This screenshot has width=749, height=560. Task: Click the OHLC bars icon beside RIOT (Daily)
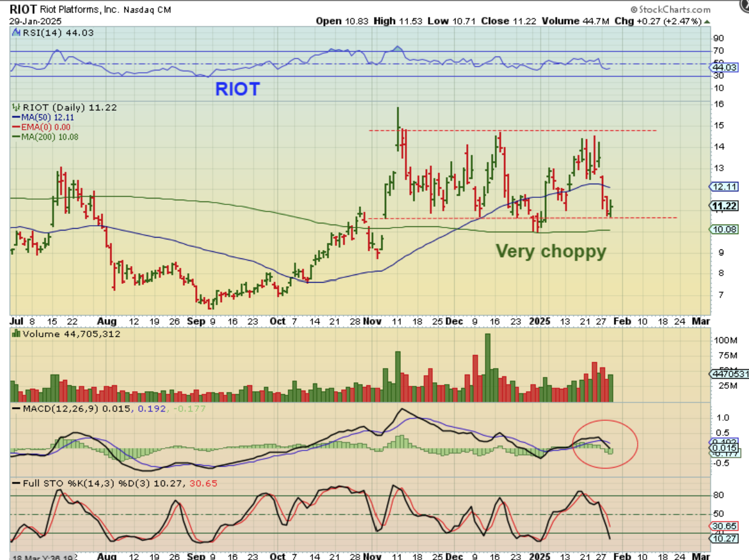click(16, 108)
